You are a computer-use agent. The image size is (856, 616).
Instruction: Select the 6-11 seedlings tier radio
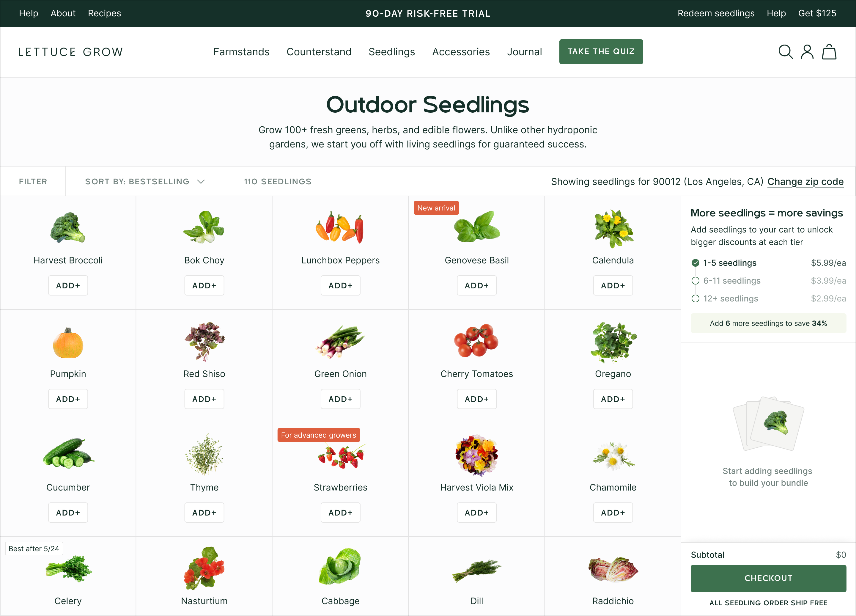tap(695, 280)
